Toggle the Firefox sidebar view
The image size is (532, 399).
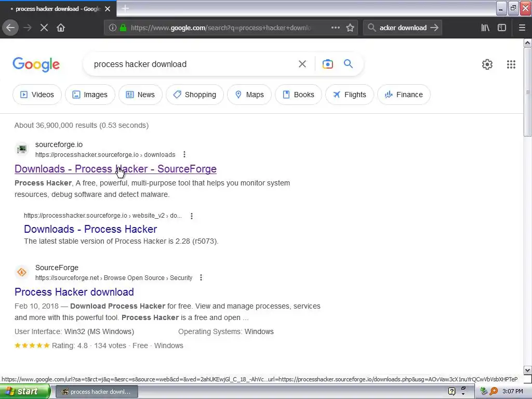[x=502, y=28]
